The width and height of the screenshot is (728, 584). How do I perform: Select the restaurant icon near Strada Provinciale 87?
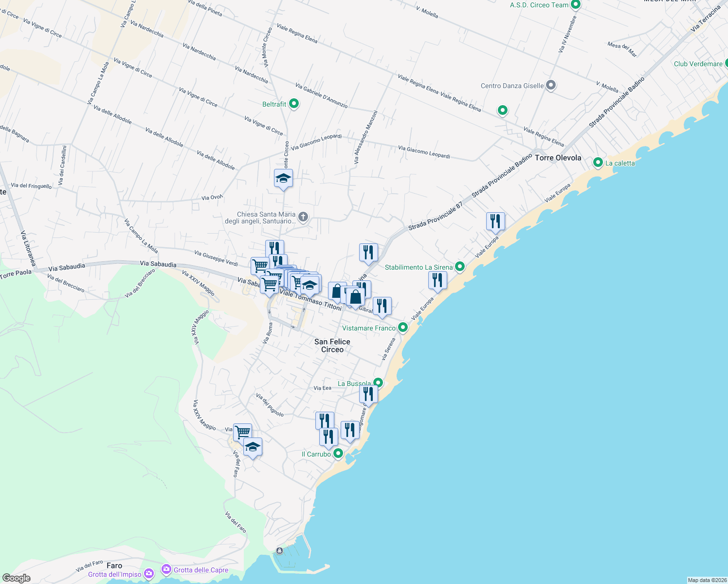click(496, 221)
